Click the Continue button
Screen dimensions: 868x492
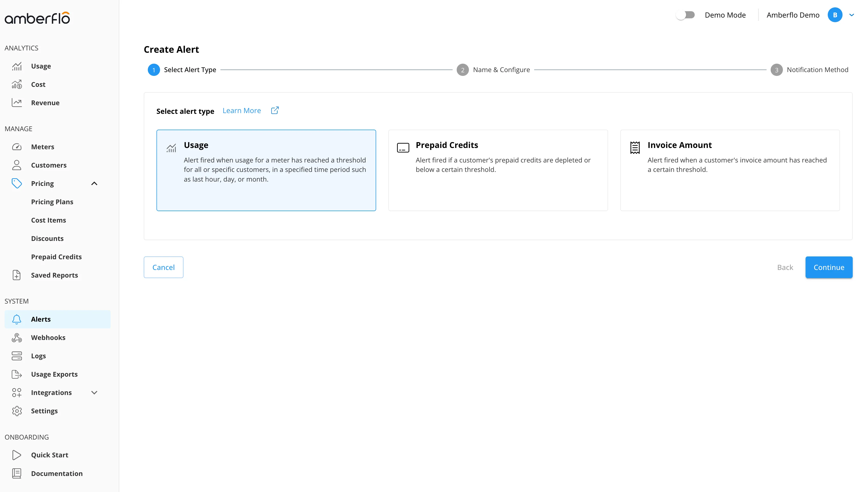click(829, 267)
